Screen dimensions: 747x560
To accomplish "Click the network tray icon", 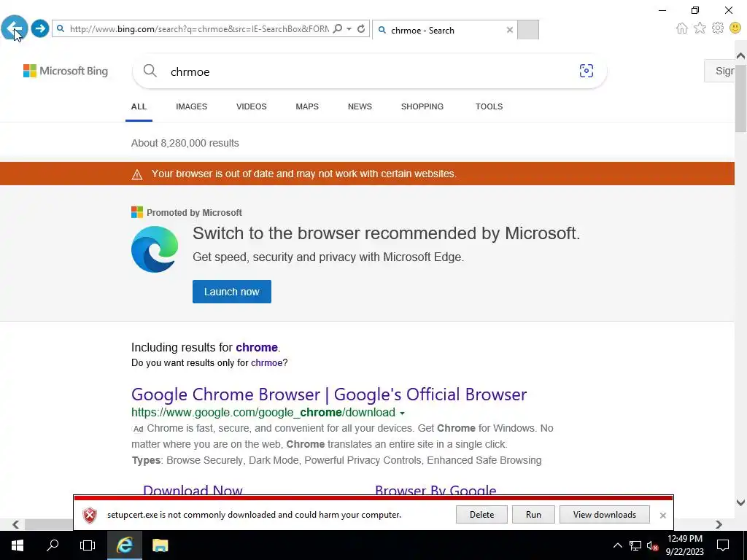I will pos(635,545).
